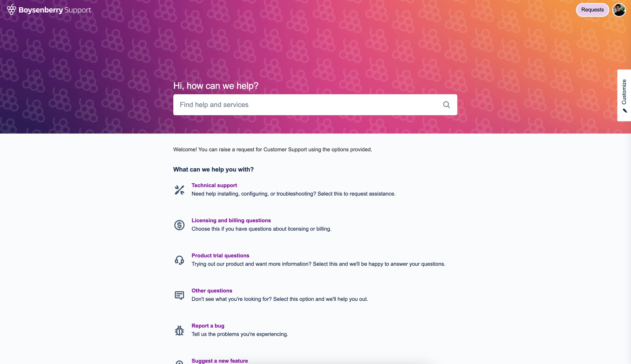Click the Licensing and billing dollar icon
631x364 pixels.
coord(179,225)
